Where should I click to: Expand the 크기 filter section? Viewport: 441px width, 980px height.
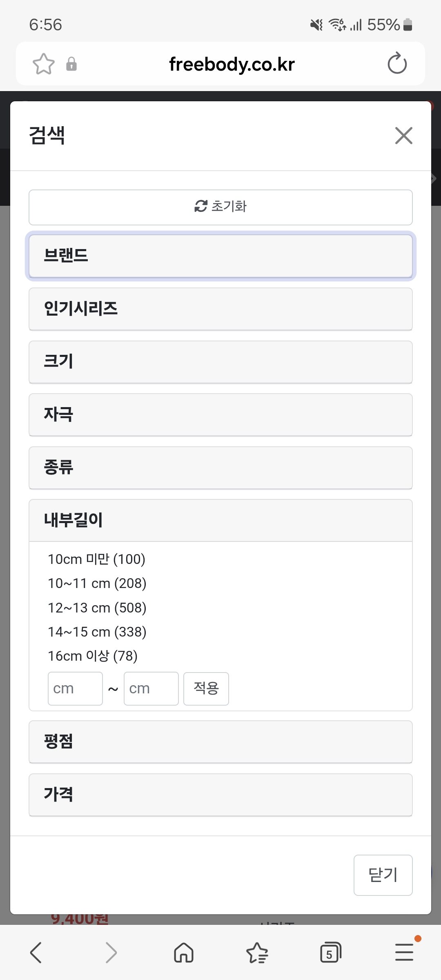220,362
